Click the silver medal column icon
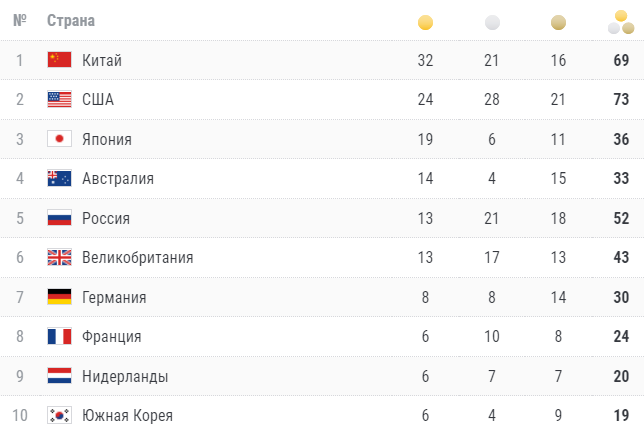The width and height of the screenshot is (644, 433). [491, 22]
